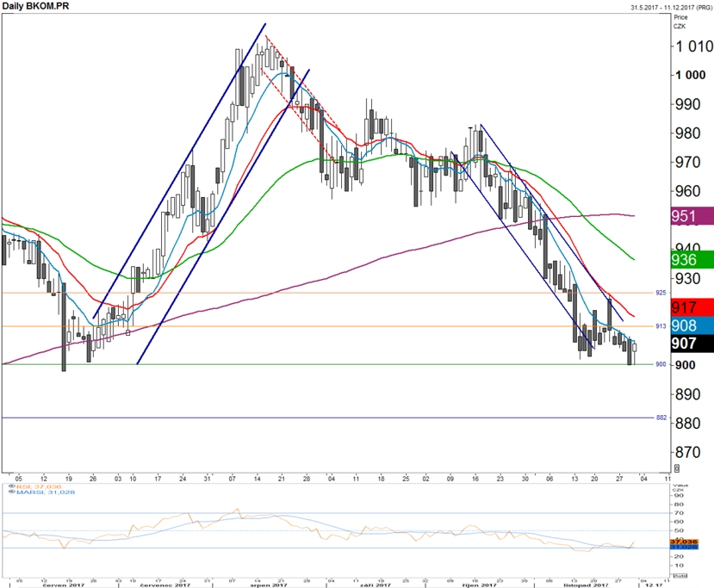This screenshot has width=714, height=588.
Task: Click the red 917 price tag
Action: click(x=692, y=307)
